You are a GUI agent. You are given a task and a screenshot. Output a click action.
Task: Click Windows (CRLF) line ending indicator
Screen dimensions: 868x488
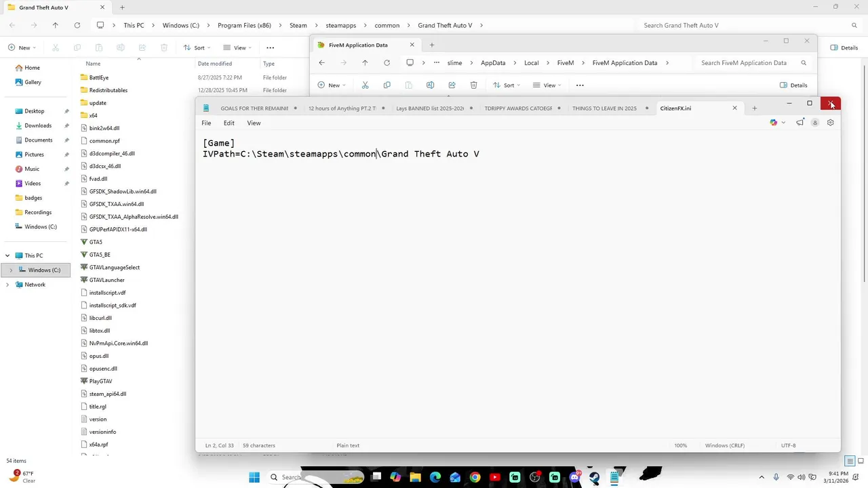[725, 445]
